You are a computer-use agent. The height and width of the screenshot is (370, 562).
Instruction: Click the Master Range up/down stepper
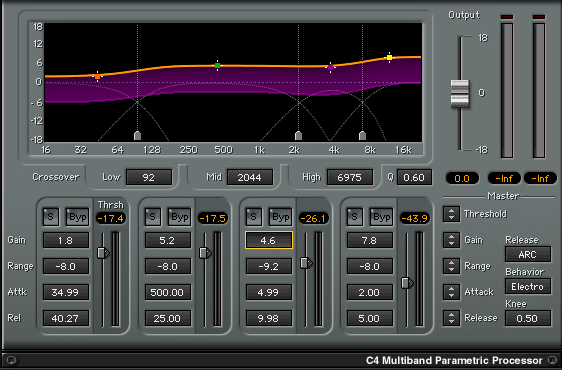click(x=451, y=266)
